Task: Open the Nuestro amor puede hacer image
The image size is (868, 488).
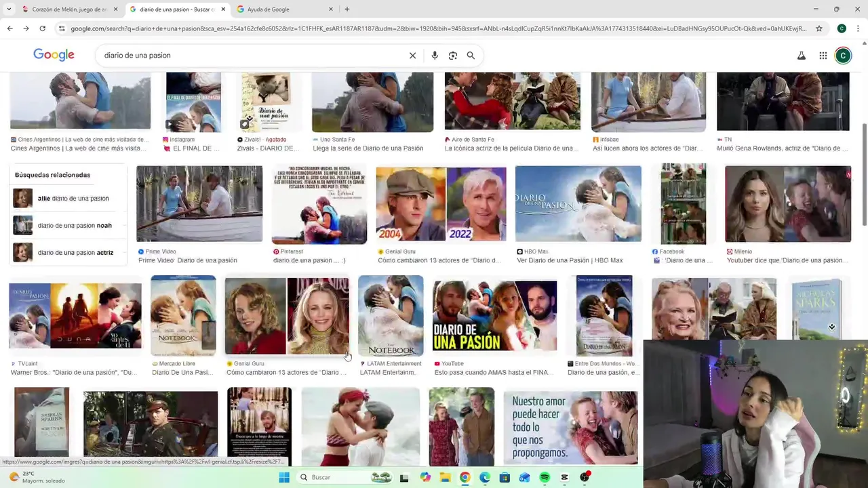Action: 570,428
